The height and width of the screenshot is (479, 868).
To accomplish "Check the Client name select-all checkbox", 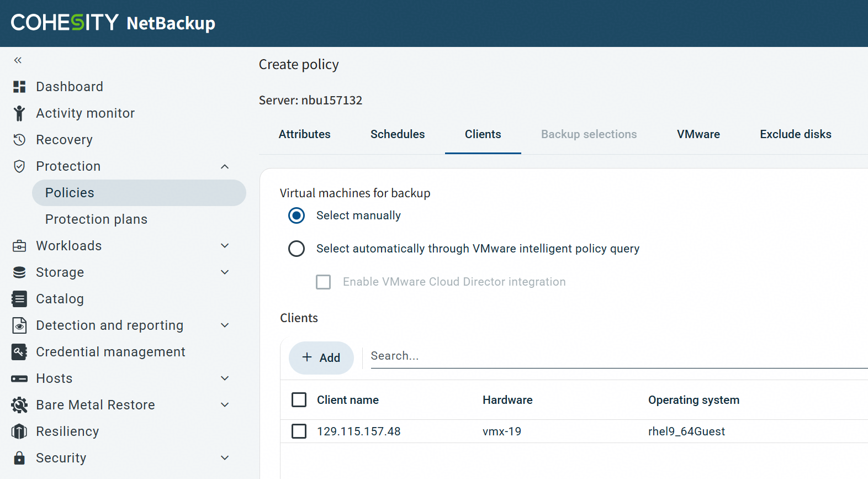I will tap(299, 399).
